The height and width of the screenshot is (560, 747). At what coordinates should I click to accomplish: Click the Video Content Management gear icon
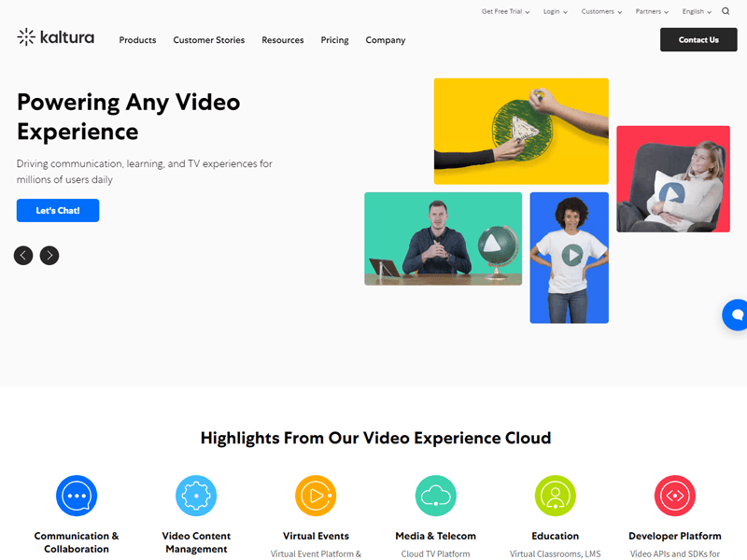click(196, 496)
